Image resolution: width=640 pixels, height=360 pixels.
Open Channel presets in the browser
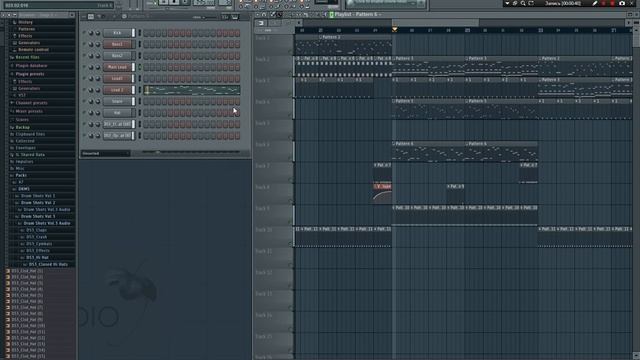[x=31, y=103]
